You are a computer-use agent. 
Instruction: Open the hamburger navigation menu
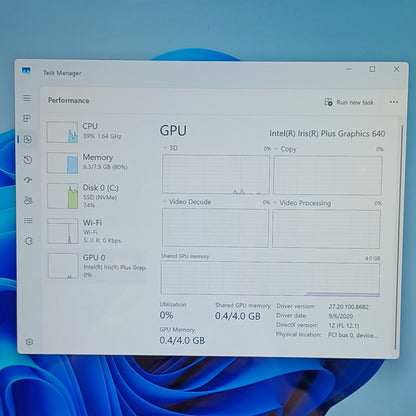coord(27,98)
